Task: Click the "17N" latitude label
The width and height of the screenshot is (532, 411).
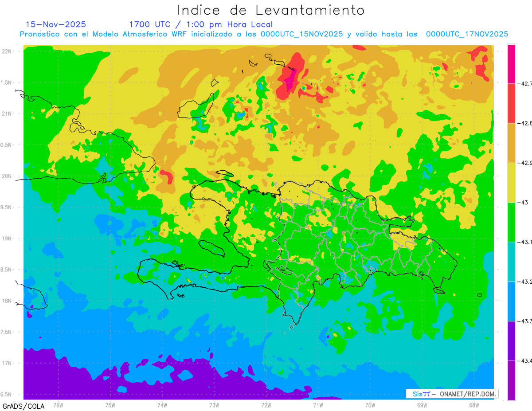Action: tap(7, 363)
